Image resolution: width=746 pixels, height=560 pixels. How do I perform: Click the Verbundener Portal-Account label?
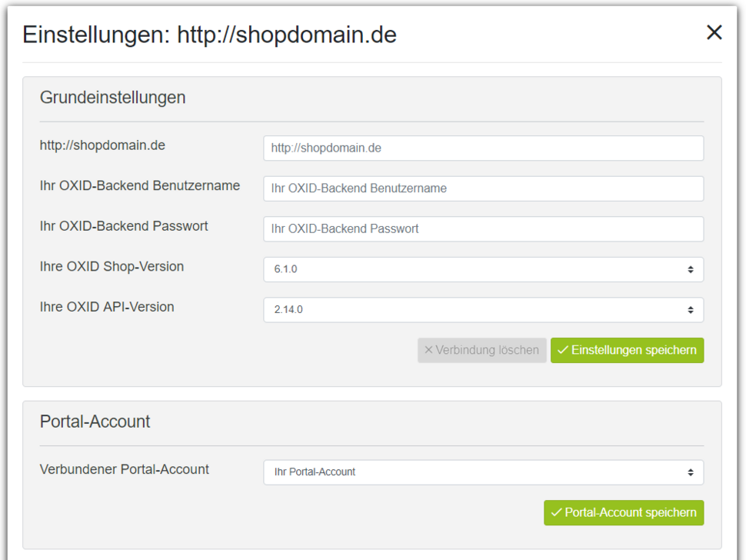[125, 469]
